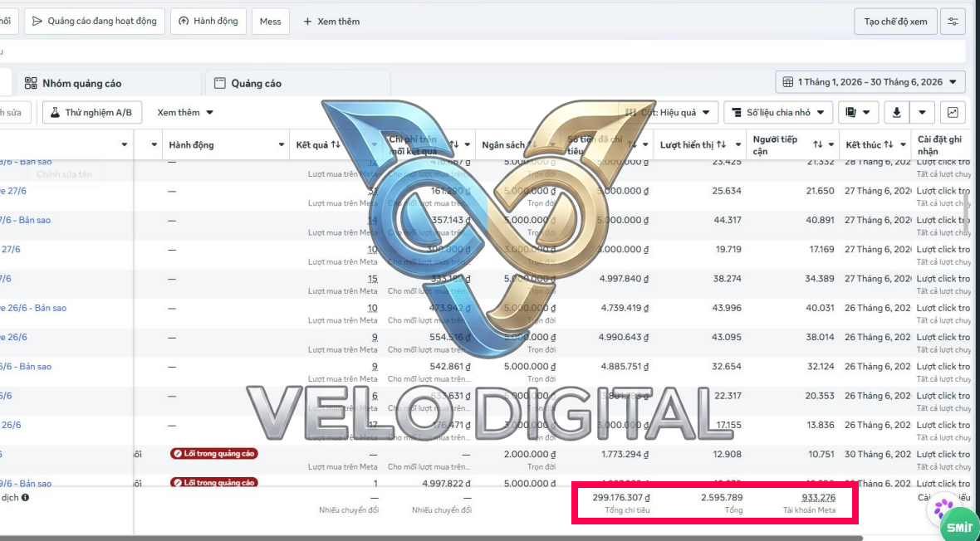Click total spend '299.176.307 ₫'
This screenshot has width=980, height=541.
point(621,498)
